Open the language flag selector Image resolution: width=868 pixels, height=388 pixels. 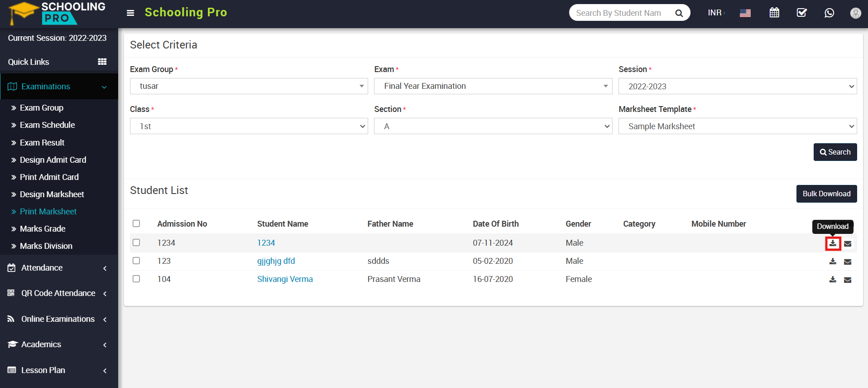pyautogui.click(x=745, y=13)
